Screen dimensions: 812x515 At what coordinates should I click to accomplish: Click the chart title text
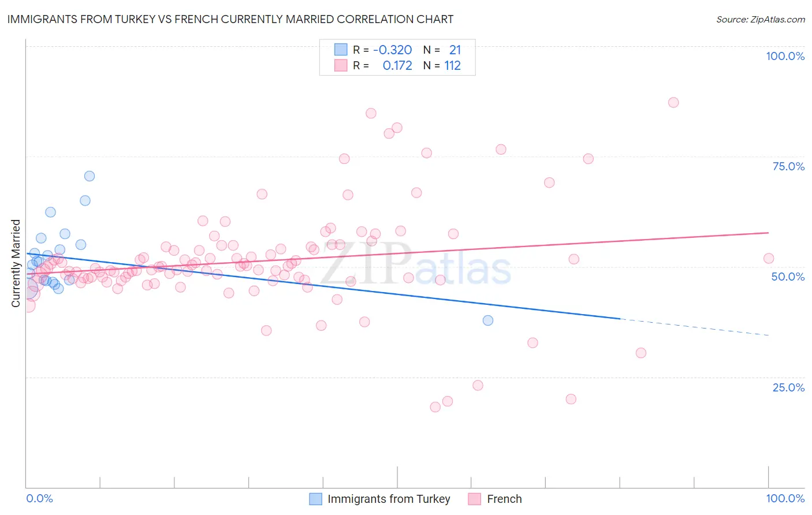pyautogui.click(x=230, y=19)
